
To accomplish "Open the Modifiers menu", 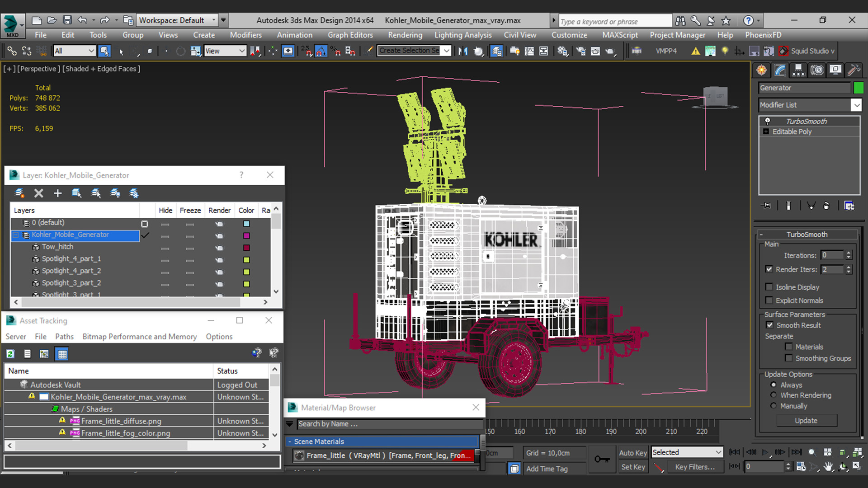I will (x=245, y=35).
